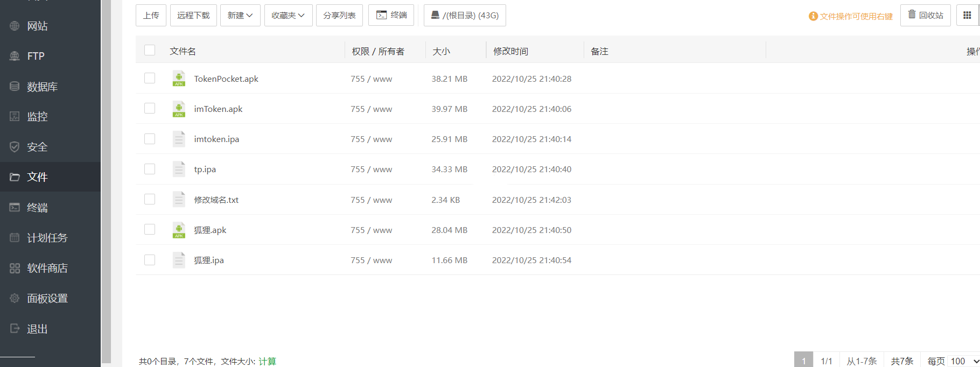Click the terminal icon in the sidebar
This screenshot has width=980, height=367.
tap(15, 207)
